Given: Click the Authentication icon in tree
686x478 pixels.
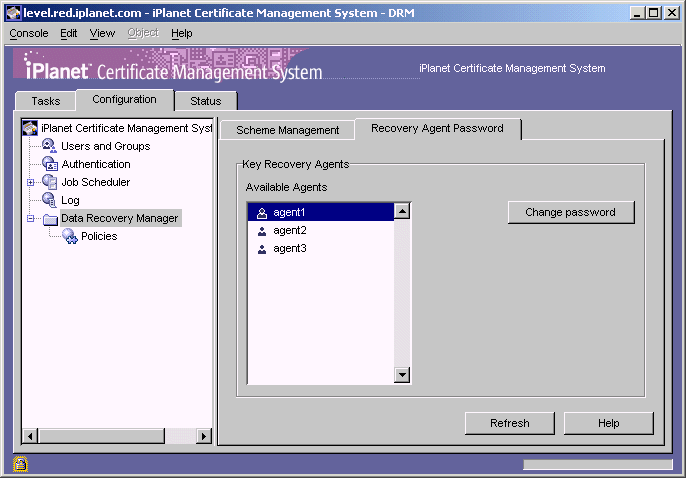Looking at the screenshot, I should coord(49,164).
